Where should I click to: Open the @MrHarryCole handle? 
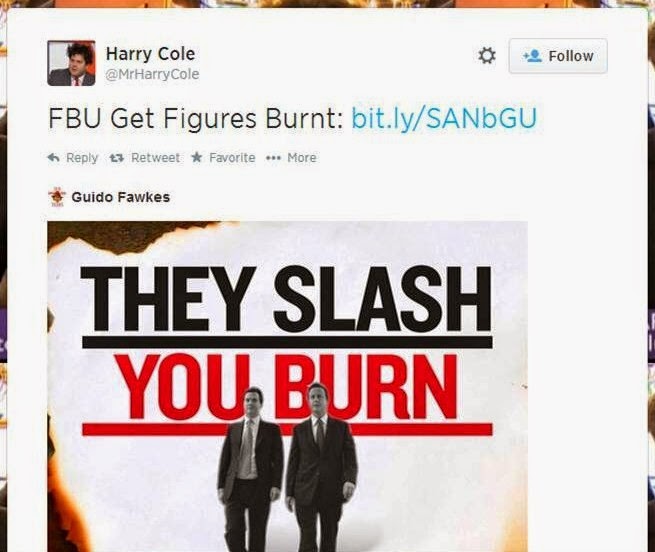152,74
